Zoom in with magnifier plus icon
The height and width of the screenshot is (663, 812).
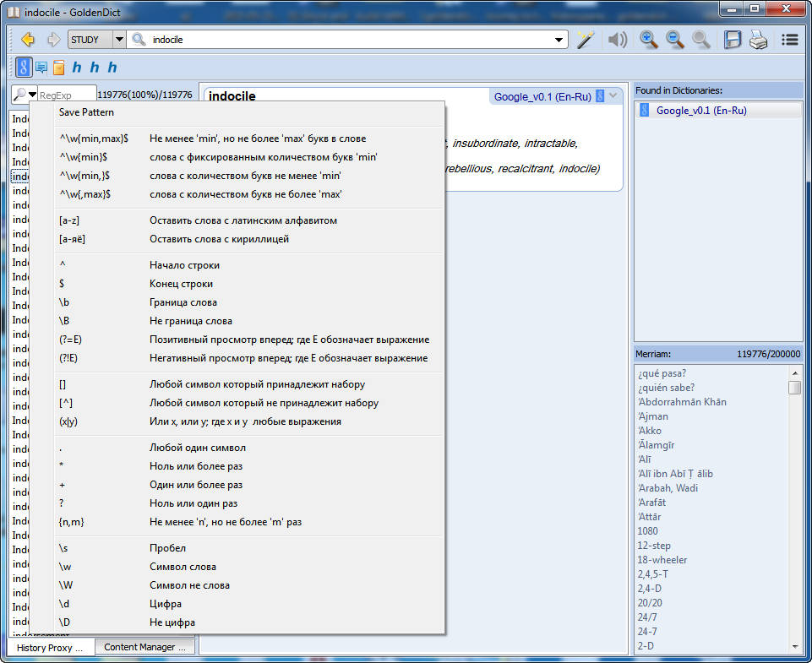coord(648,40)
